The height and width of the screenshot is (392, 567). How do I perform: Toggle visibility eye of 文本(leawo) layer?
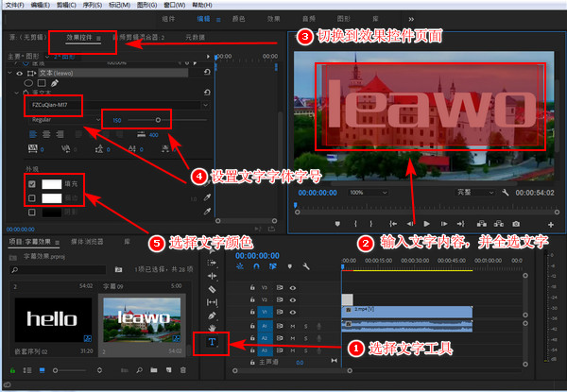coord(20,73)
